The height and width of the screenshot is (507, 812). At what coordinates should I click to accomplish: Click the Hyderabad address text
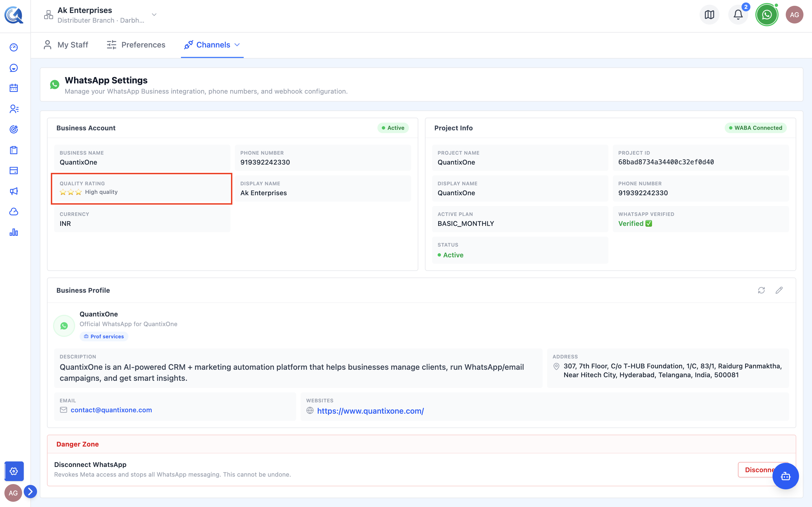pos(673,371)
